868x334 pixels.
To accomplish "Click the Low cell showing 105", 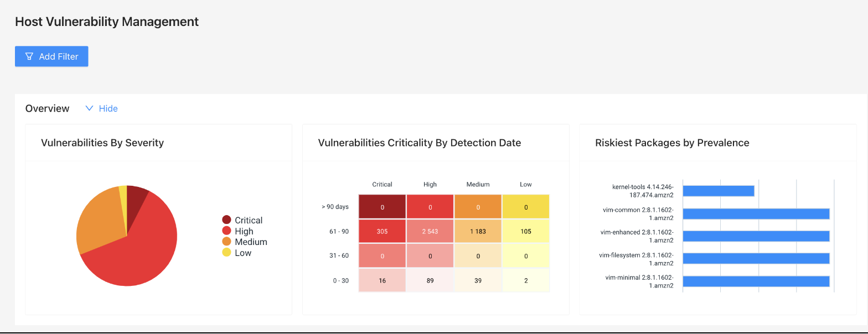I will point(525,231).
